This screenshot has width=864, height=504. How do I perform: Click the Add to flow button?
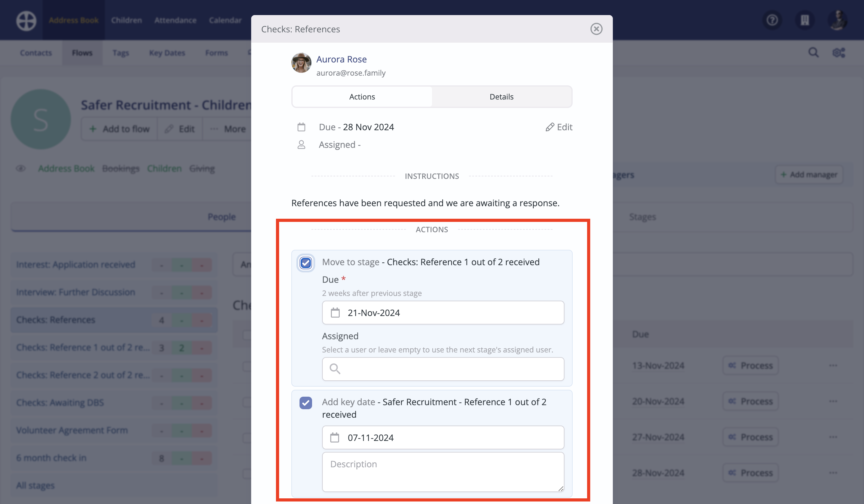click(119, 129)
